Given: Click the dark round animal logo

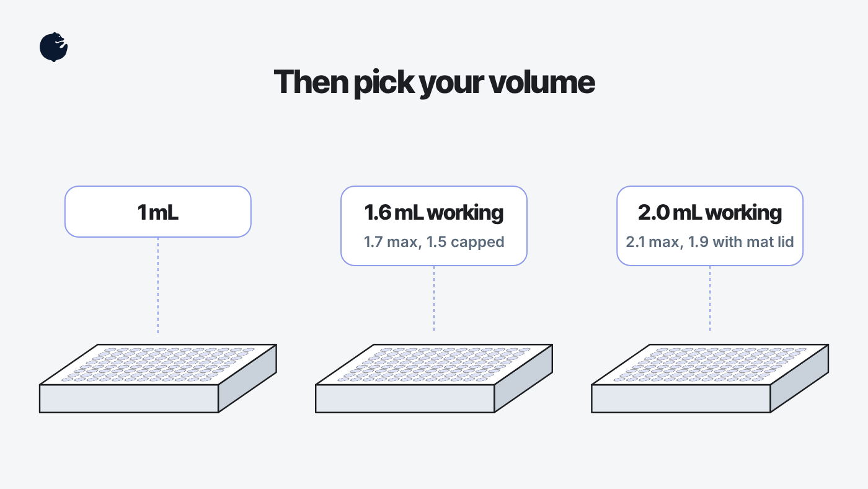Looking at the screenshot, I should [x=53, y=47].
